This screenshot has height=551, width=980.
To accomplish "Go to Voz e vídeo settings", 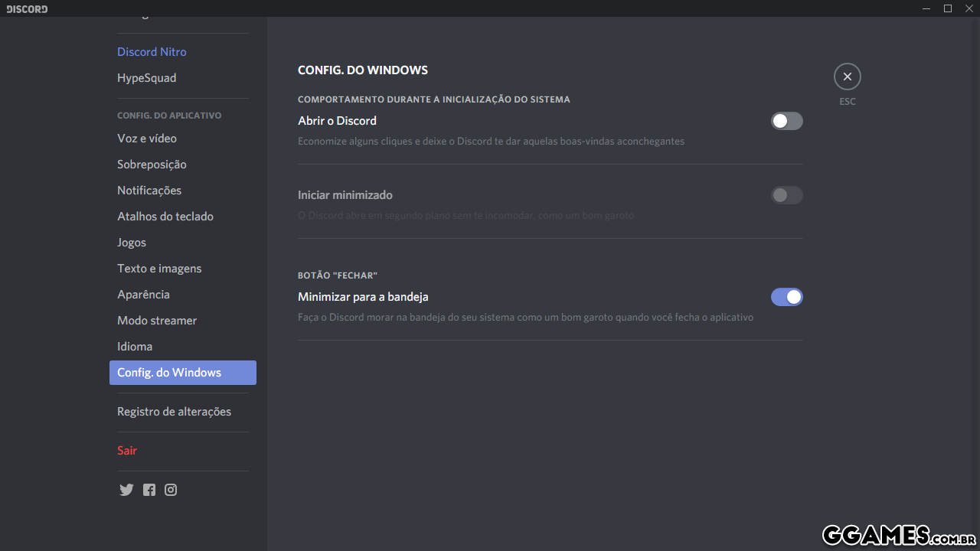I will tap(147, 139).
